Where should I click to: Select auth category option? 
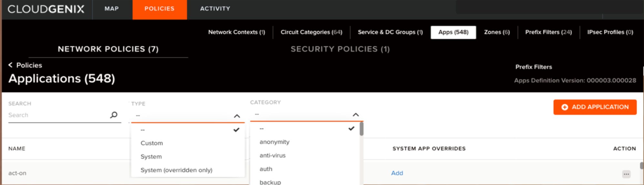[x=266, y=169]
